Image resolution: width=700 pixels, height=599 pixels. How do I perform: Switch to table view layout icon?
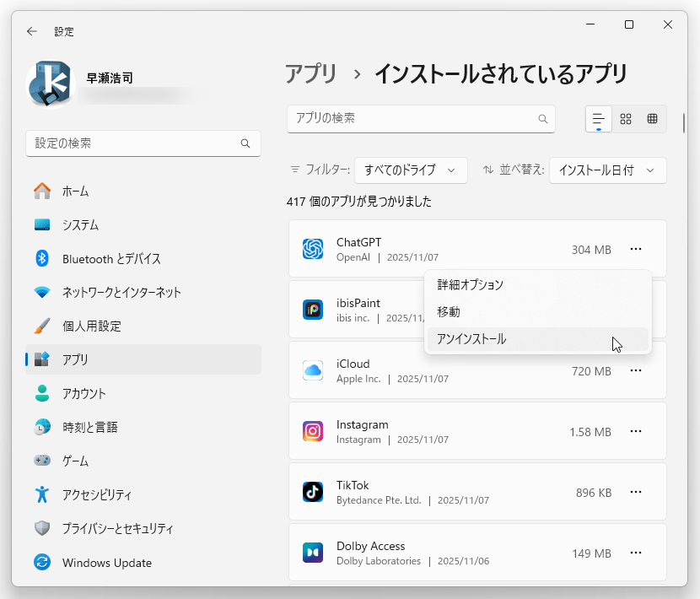[x=652, y=119]
